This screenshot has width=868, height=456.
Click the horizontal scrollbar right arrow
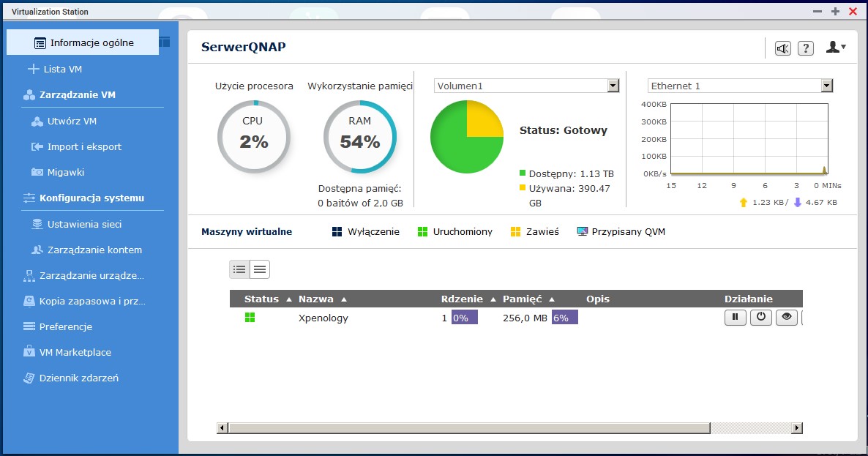[x=797, y=427]
